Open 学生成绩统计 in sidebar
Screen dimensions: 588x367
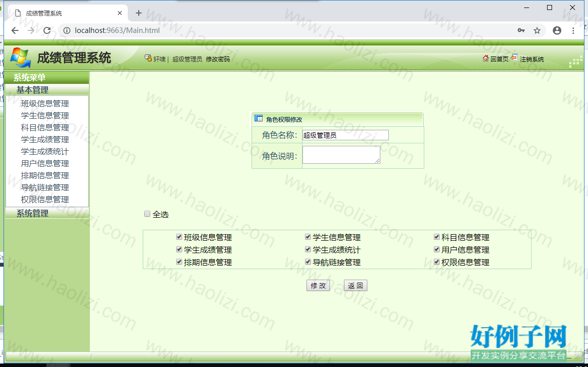click(45, 152)
